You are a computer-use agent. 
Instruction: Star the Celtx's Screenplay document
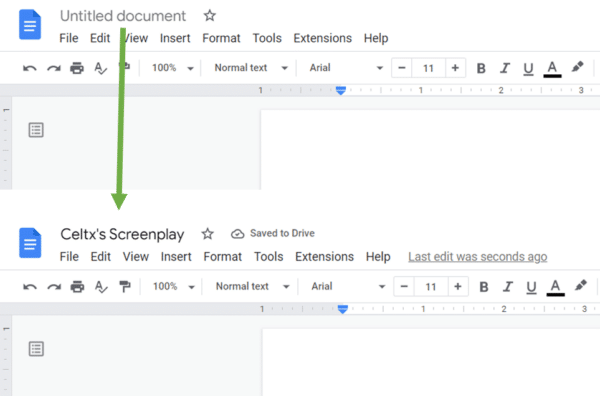(x=207, y=234)
